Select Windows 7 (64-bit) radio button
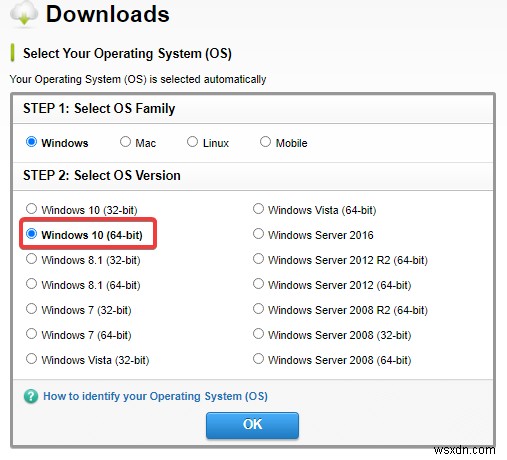Screen dimensions: 507x460 [31, 334]
